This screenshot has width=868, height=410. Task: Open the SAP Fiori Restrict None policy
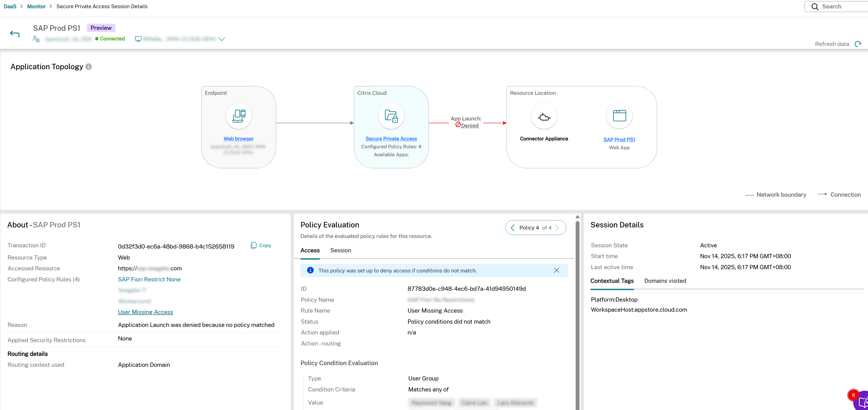149,279
